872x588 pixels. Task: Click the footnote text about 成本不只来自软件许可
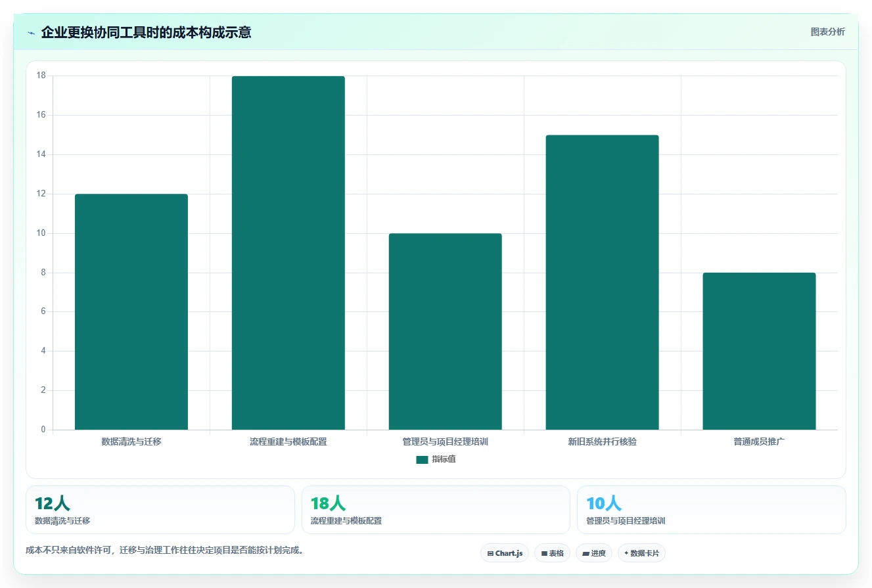click(x=164, y=551)
